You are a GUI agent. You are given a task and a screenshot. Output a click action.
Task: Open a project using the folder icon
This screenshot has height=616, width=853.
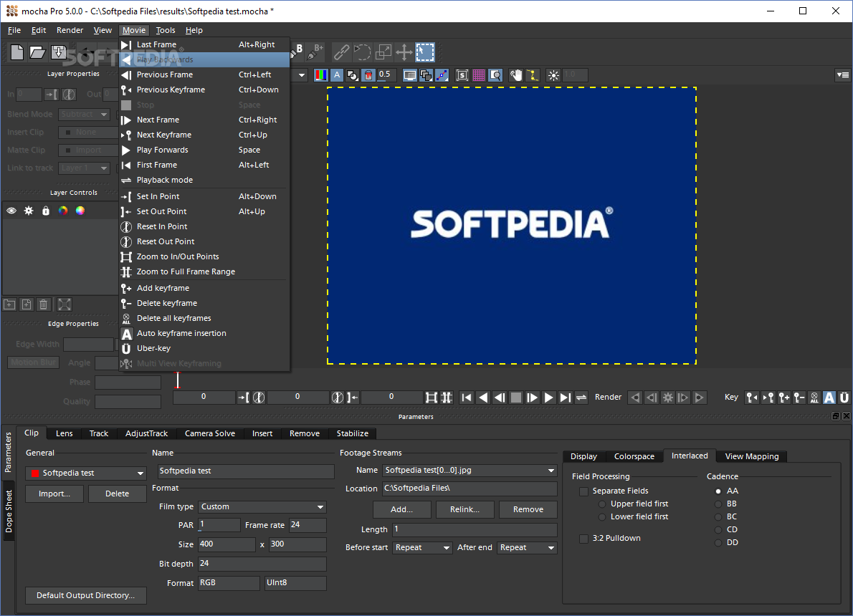click(37, 52)
